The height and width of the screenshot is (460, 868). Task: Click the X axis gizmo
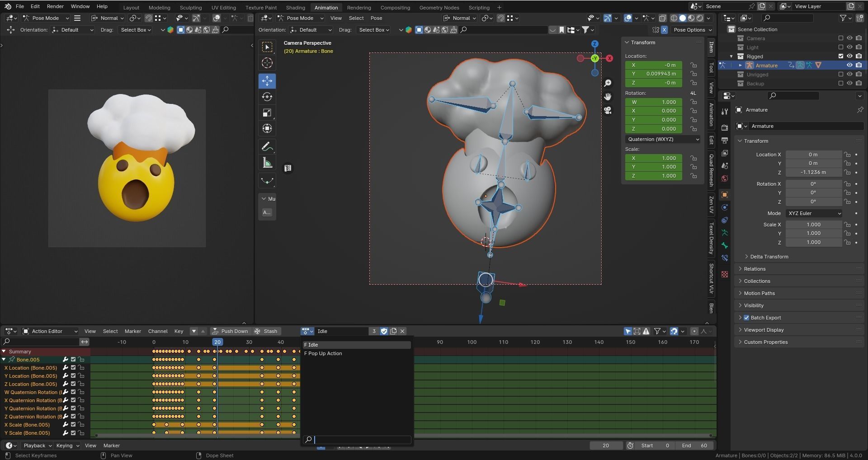click(x=609, y=58)
